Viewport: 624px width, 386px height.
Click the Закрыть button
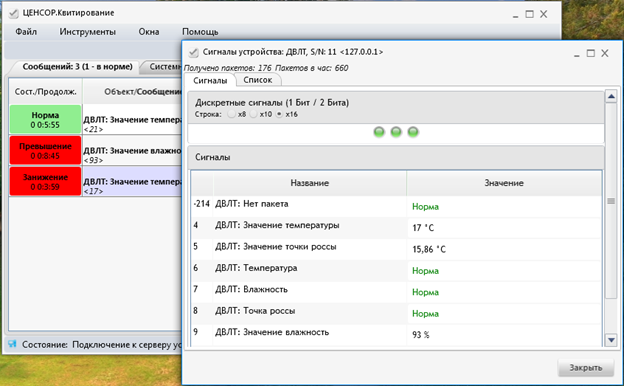(586, 368)
